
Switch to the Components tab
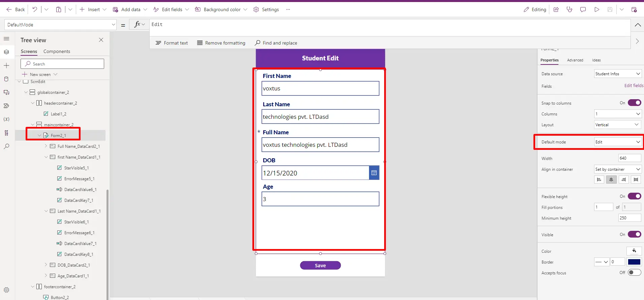click(x=57, y=51)
